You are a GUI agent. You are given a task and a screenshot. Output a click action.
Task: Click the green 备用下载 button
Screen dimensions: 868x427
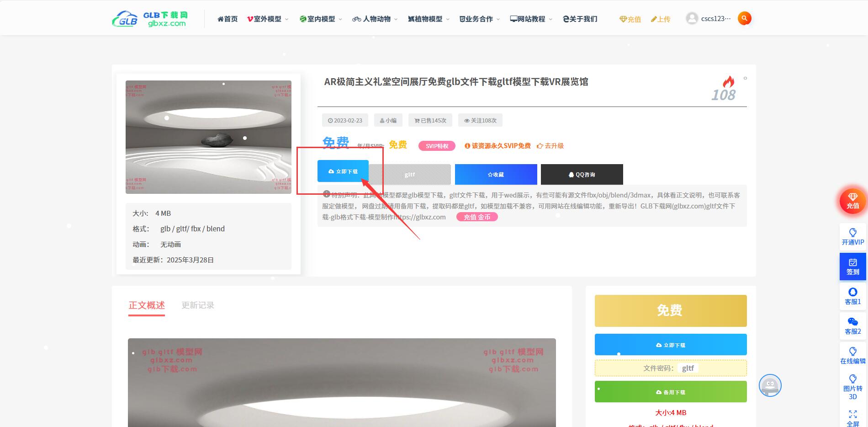click(671, 392)
